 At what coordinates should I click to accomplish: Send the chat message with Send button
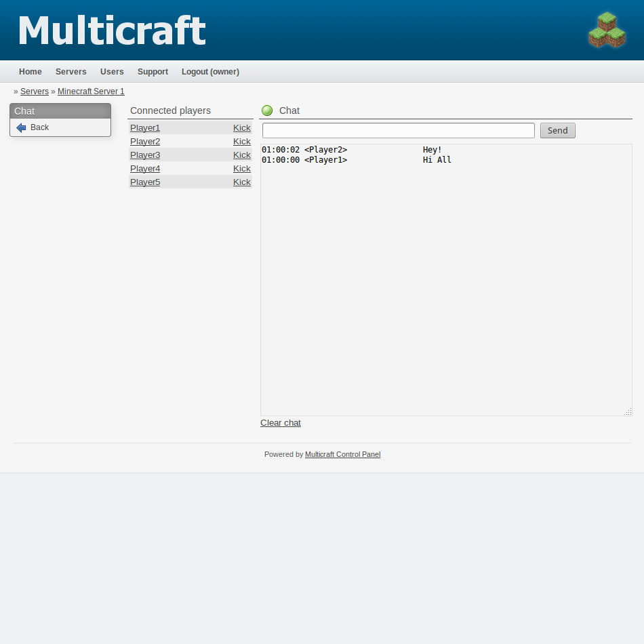[x=558, y=131]
